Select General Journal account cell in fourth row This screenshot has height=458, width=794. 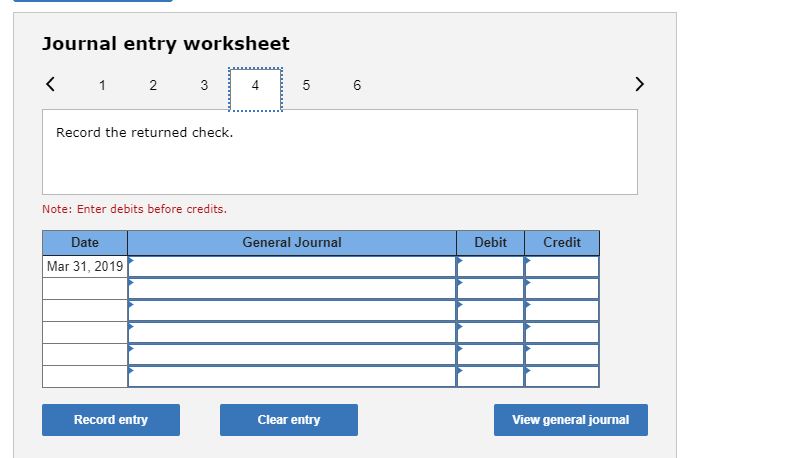point(292,332)
